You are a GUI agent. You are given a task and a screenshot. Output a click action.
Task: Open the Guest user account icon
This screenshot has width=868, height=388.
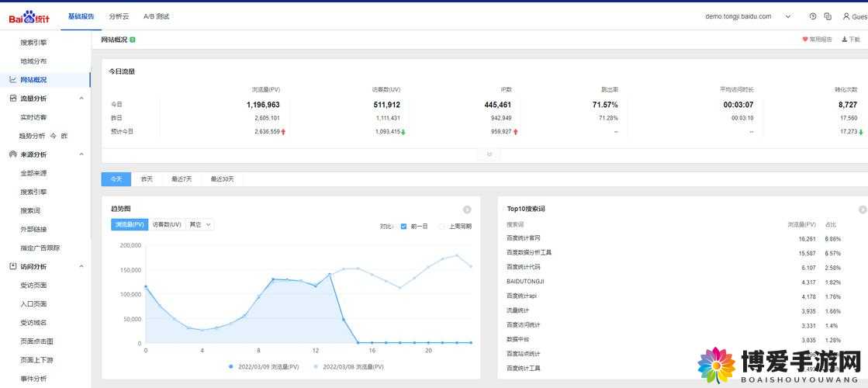pyautogui.click(x=846, y=16)
